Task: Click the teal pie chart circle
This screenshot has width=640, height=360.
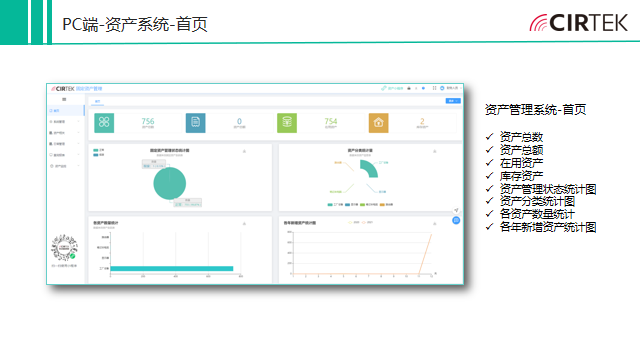Action: 169,183
